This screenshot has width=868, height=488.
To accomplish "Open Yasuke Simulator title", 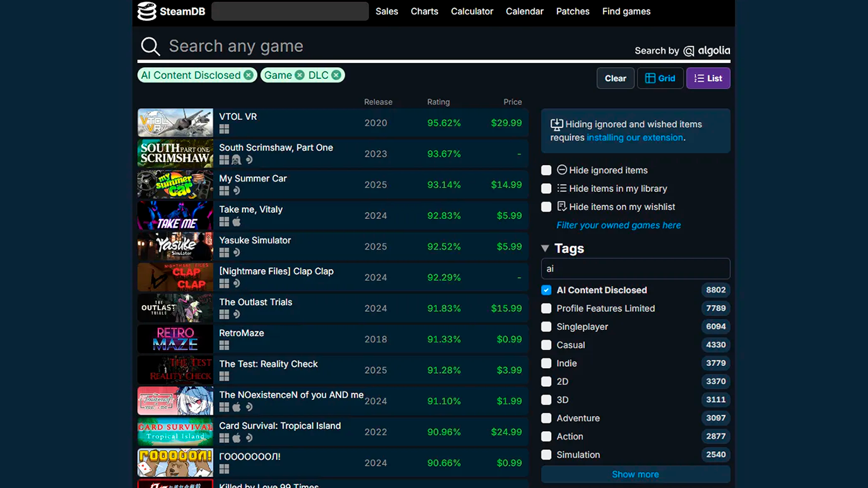I will [255, 241].
